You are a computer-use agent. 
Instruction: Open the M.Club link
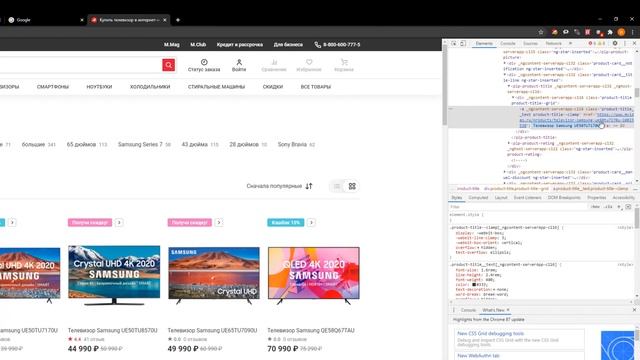click(198, 44)
